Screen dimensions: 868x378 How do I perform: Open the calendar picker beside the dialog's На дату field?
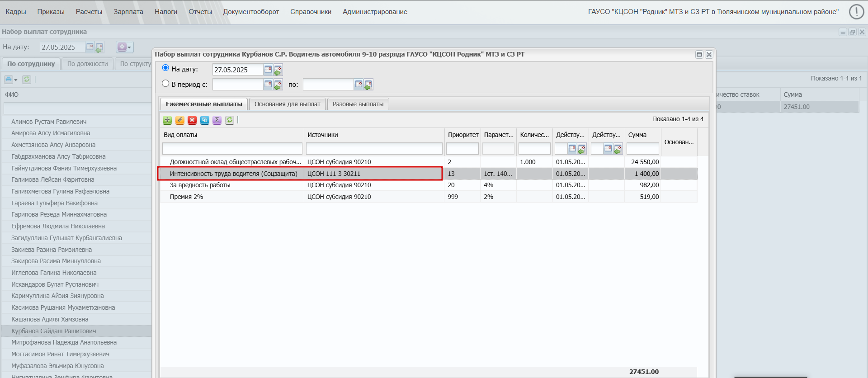coord(268,70)
